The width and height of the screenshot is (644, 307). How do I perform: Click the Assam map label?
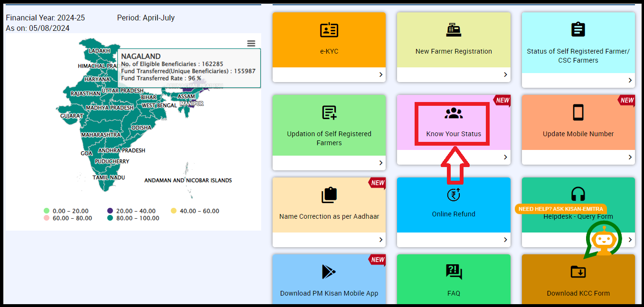[186, 97]
